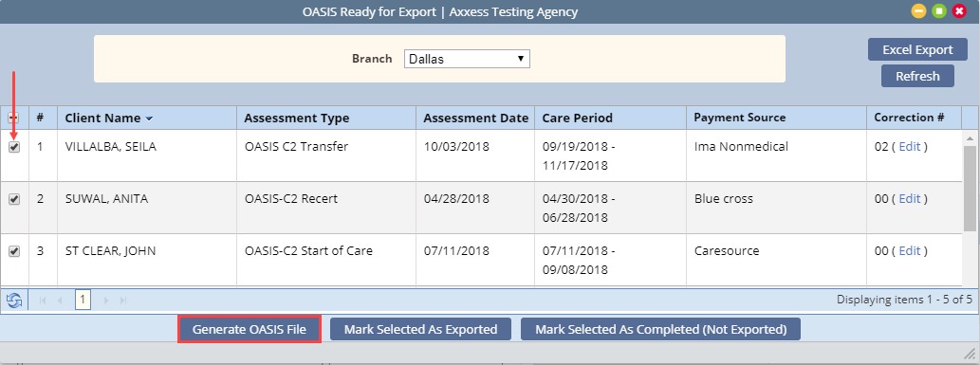980x365 pixels.
Task: Click the page number 1 field
Action: 83,300
